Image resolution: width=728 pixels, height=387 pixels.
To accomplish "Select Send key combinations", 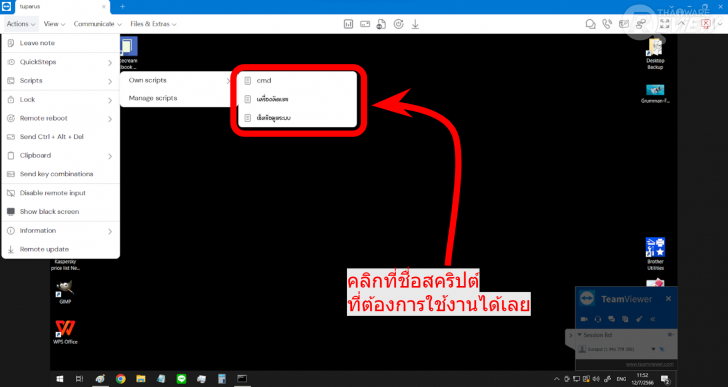I will click(60, 174).
